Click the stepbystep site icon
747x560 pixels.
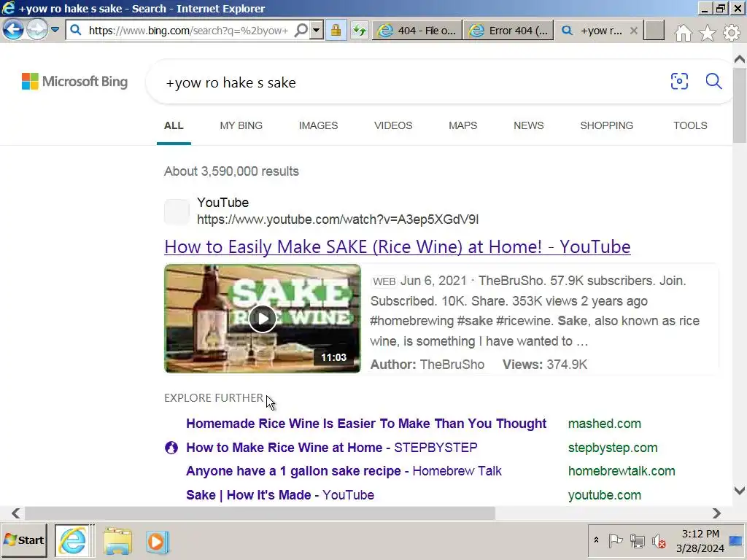171,448
